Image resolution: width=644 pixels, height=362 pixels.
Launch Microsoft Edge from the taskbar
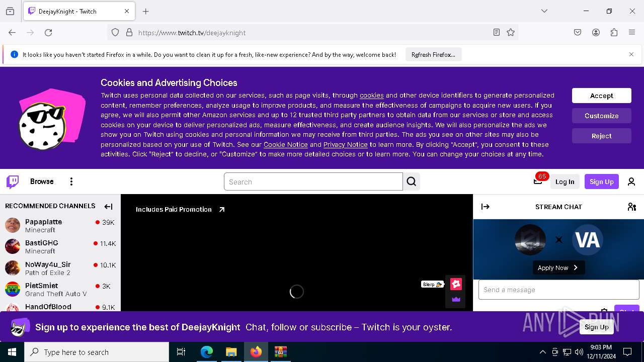coord(207,352)
